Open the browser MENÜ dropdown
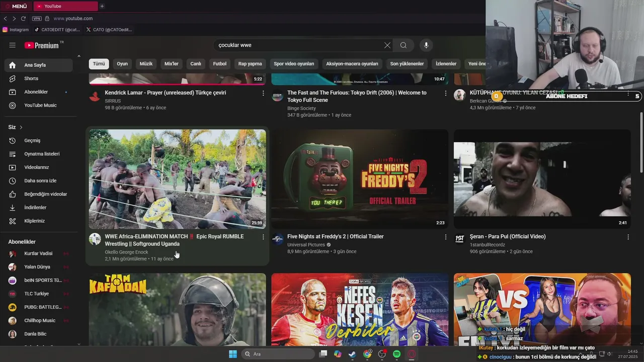Image resolution: width=644 pixels, height=362 pixels. [x=16, y=6]
